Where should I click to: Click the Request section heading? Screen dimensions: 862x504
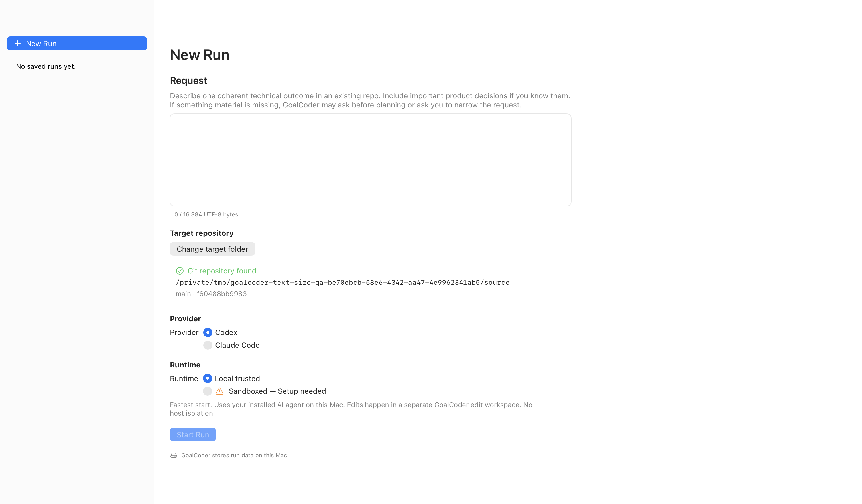(x=188, y=80)
